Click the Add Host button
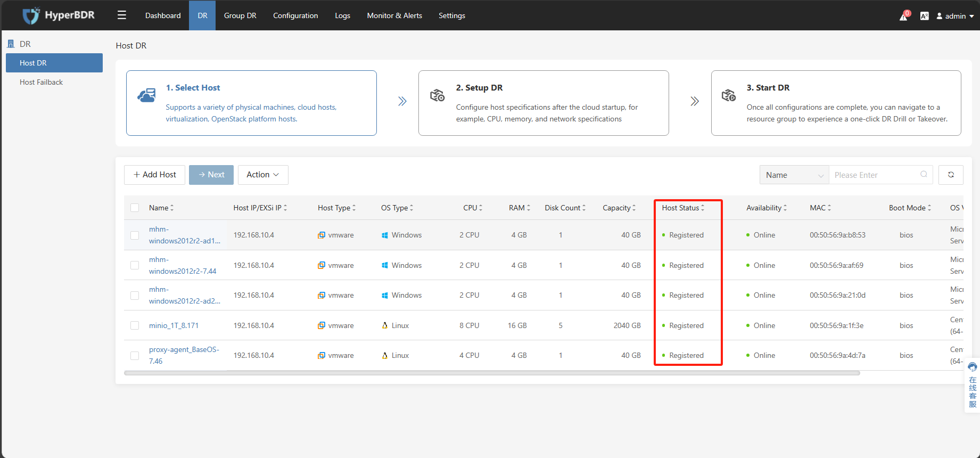The image size is (980, 458). click(x=154, y=175)
